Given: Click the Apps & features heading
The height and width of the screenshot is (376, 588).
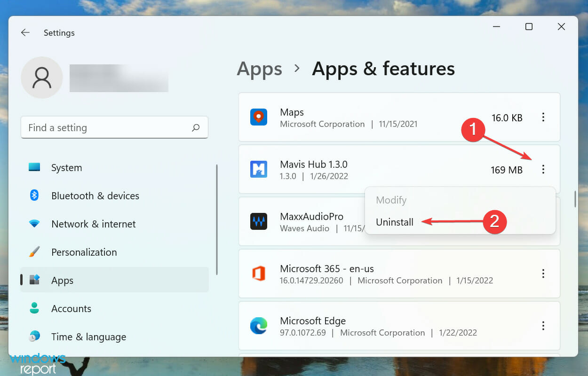Looking at the screenshot, I should (x=383, y=69).
